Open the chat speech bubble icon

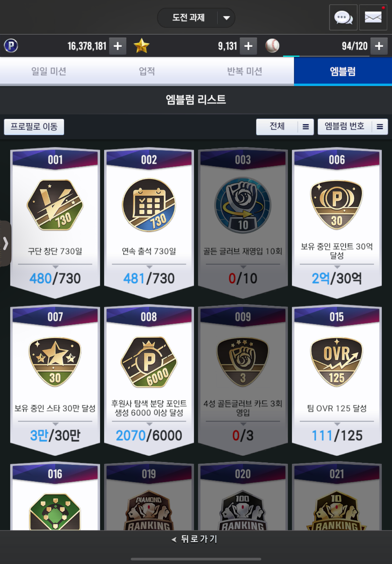point(343,17)
